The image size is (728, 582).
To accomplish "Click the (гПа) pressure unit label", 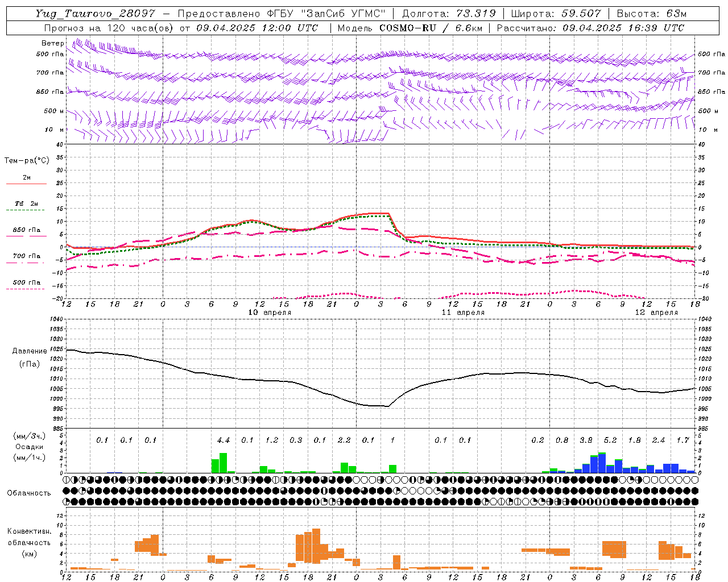I will (x=30, y=364).
